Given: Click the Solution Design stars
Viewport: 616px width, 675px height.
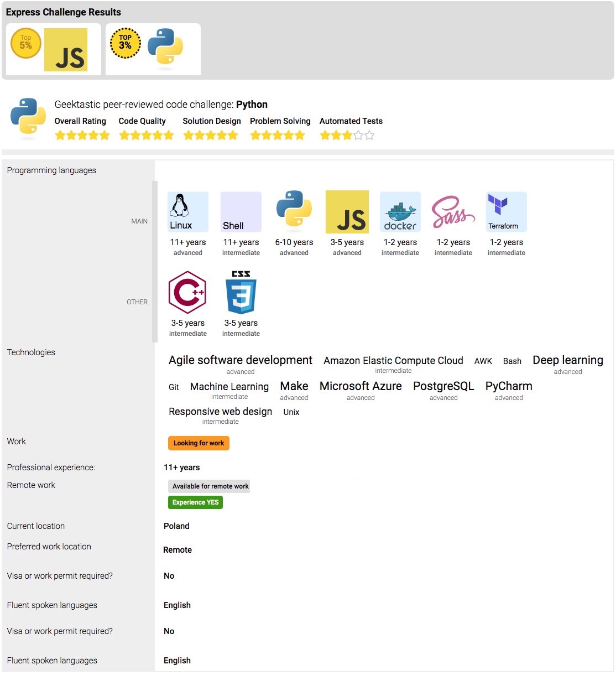Looking at the screenshot, I should pos(211,135).
